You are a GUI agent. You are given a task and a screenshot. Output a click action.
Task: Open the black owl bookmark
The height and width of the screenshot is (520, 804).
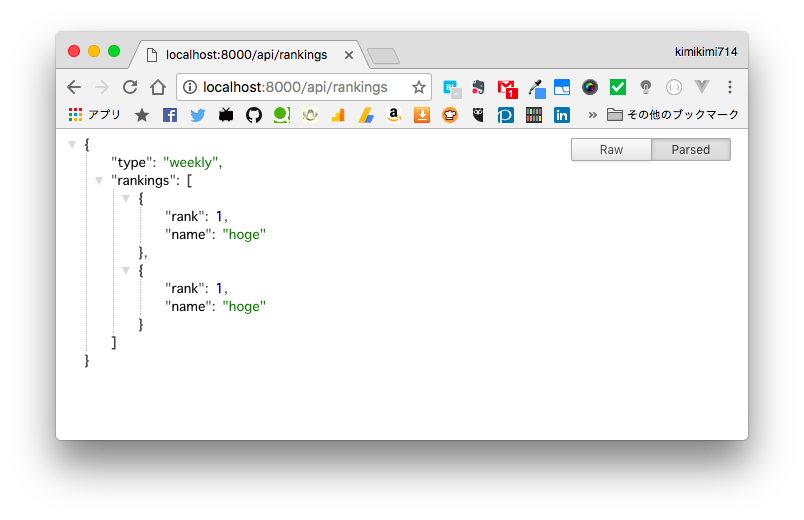(x=478, y=115)
